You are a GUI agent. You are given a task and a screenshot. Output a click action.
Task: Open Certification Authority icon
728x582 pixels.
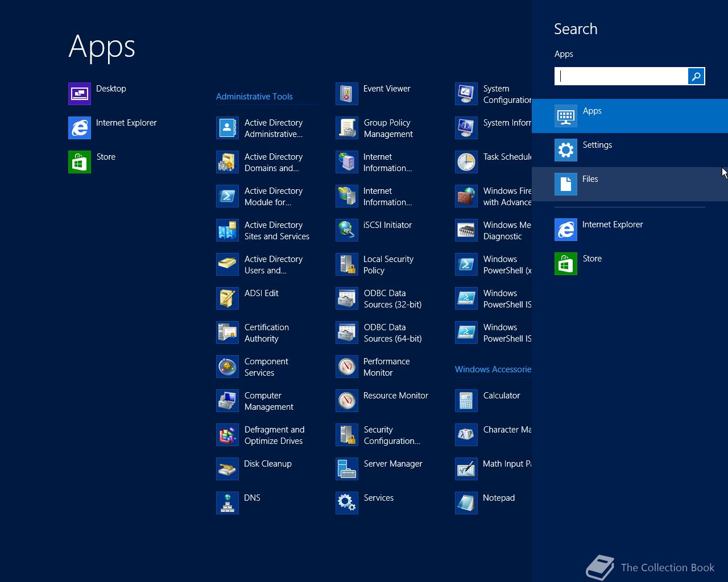pos(227,332)
